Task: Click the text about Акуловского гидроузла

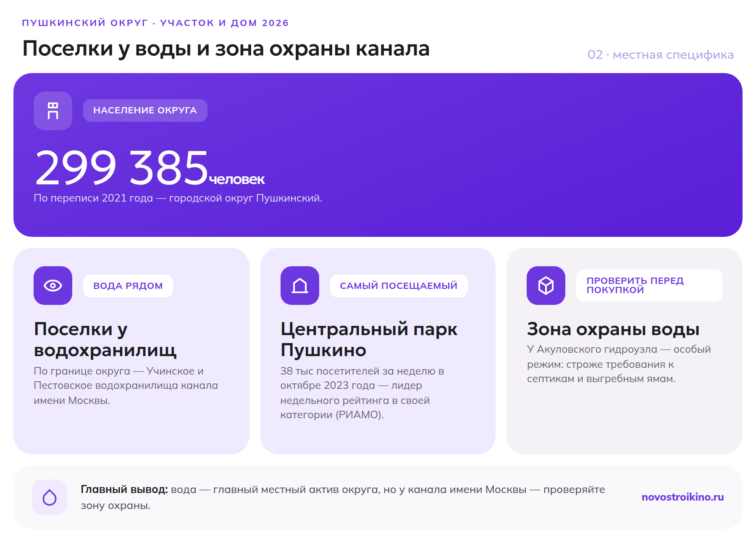Action: click(619, 364)
